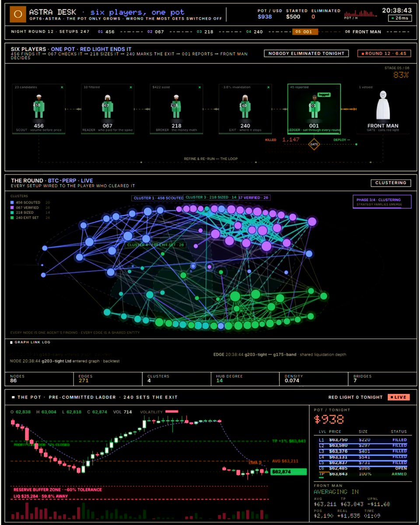Select the TP row marked ARMED
This screenshot has height=525, width=420.
pyautogui.click(x=363, y=474)
